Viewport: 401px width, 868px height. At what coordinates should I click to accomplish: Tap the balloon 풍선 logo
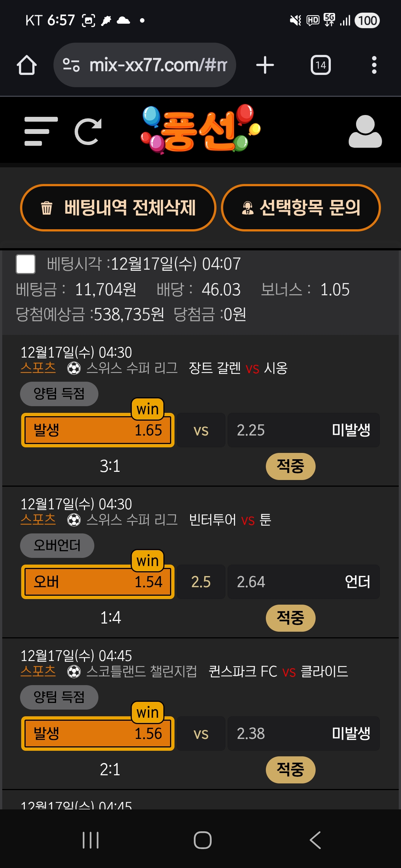[x=201, y=129]
